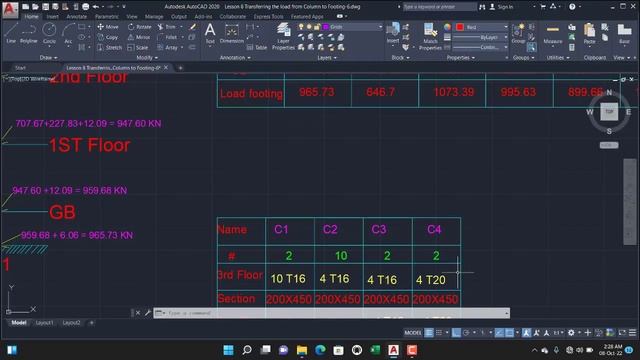Expand the Properties panel
This screenshot has width=640, height=360.
pos(461,58)
